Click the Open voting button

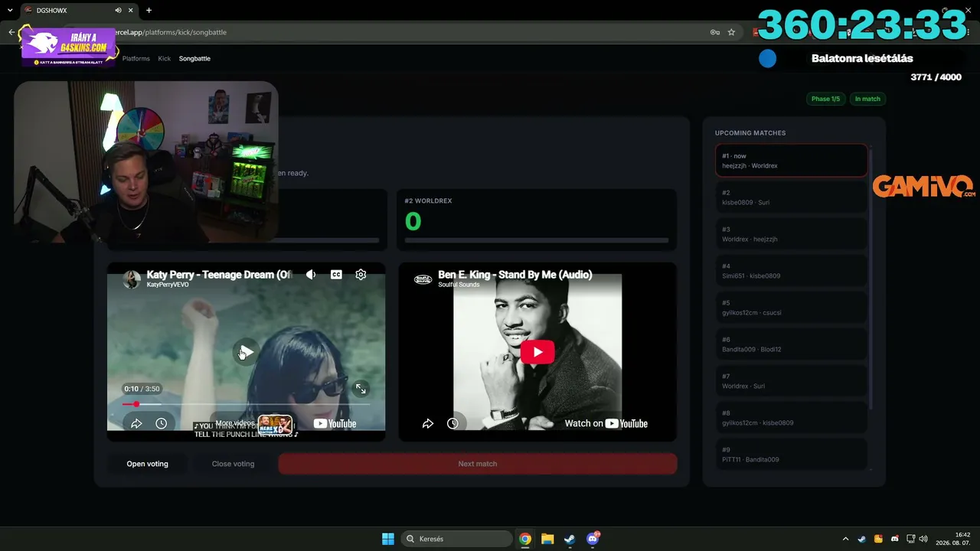coord(147,464)
